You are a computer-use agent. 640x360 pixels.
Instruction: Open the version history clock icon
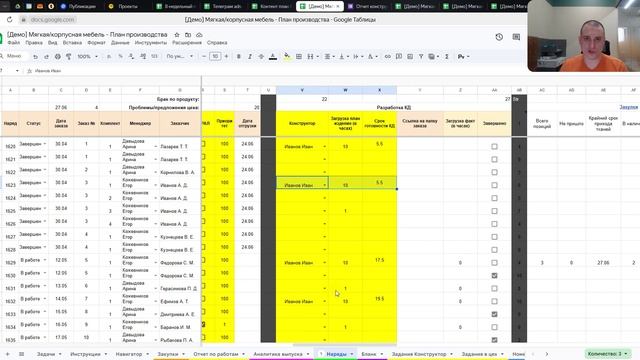(499, 37)
